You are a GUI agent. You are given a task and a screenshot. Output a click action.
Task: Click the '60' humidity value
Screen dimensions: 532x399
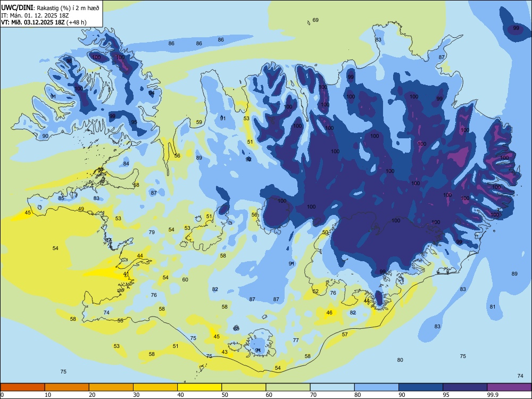[185, 280]
